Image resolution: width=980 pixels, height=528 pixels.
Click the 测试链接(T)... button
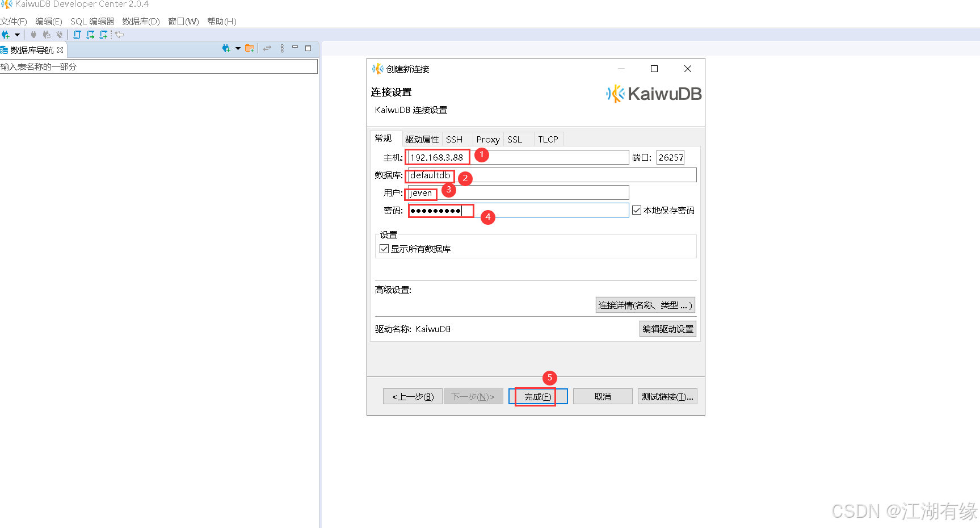point(667,396)
